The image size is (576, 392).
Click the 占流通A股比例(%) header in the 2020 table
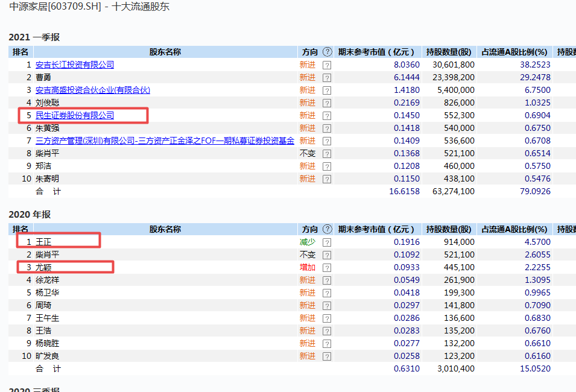point(514,230)
